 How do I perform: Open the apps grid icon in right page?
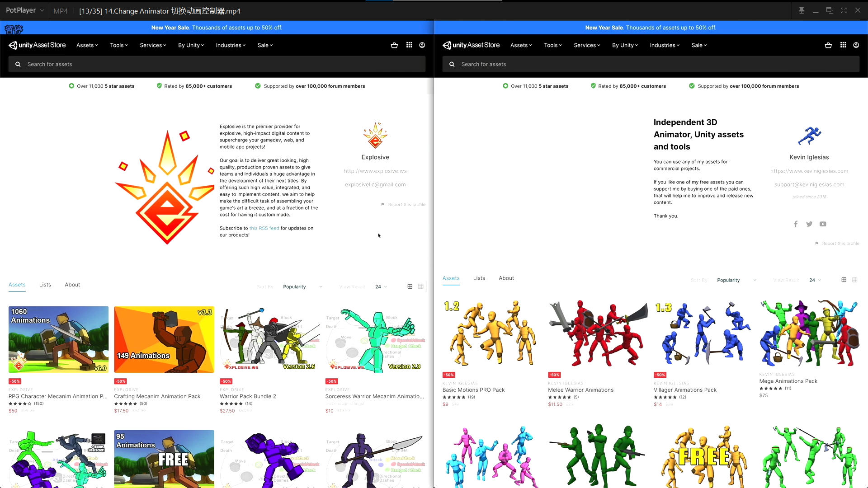tap(843, 45)
